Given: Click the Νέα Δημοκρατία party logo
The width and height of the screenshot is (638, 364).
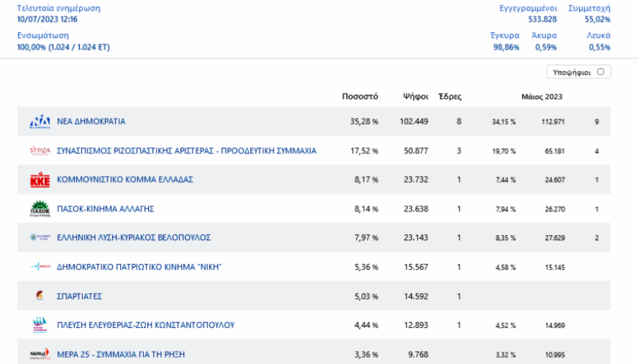Looking at the screenshot, I should (x=40, y=122).
